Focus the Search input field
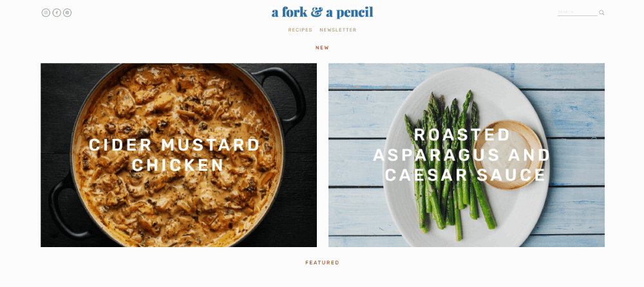This screenshot has height=287, width=644. pyautogui.click(x=578, y=12)
